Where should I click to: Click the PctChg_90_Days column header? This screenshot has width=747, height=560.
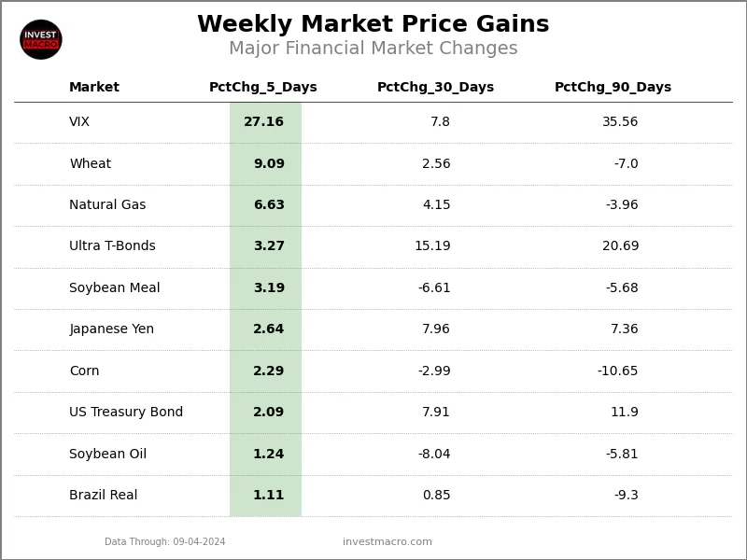(x=613, y=88)
